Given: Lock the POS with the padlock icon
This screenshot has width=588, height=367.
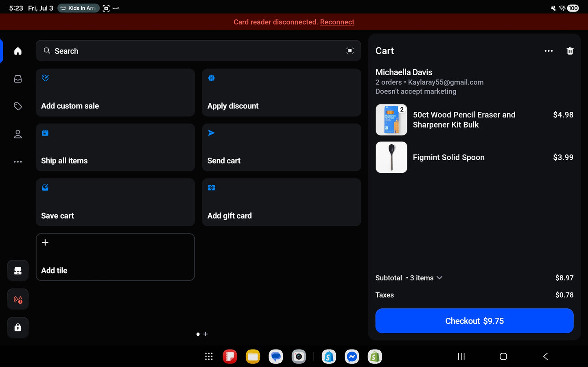Looking at the screenshot, I should click(x=18, y=328).
